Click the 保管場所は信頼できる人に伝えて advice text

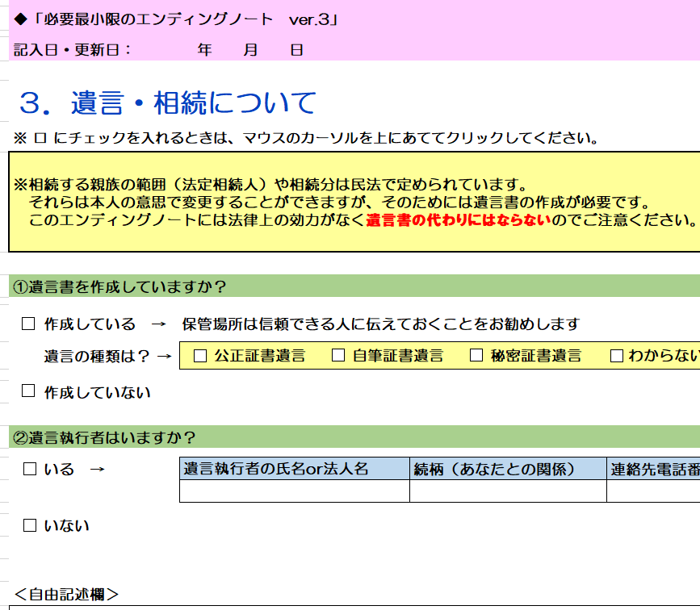point(381,324)
